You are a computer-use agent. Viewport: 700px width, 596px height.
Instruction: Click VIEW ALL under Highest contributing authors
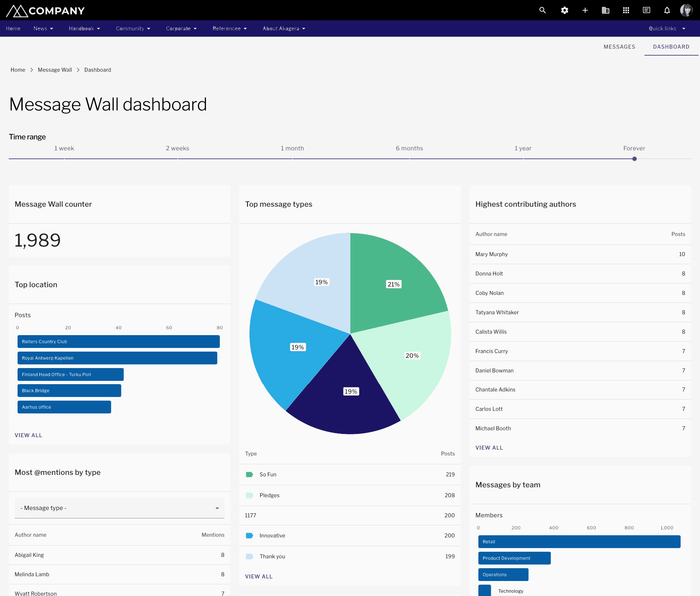pyautogui.click(x=489, y=447)
